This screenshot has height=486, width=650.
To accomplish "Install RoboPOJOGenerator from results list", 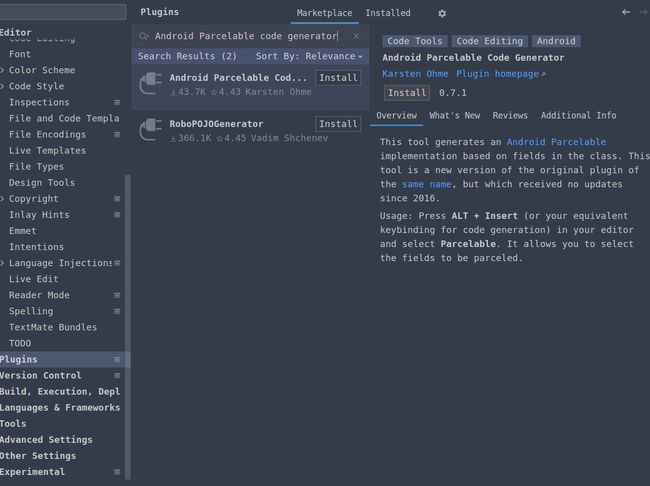I will [338, 124].
